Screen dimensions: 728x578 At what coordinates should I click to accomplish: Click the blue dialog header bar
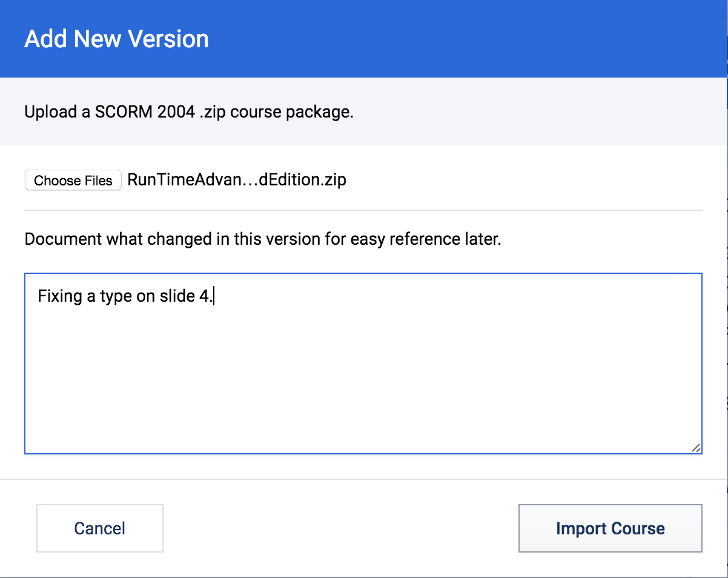(424, 38)
